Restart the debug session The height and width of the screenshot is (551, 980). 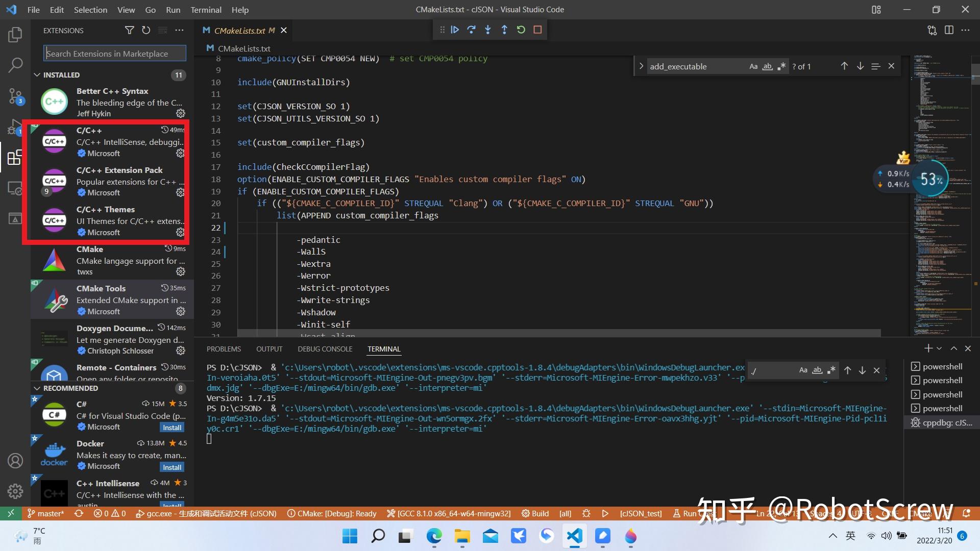point(521,30)
